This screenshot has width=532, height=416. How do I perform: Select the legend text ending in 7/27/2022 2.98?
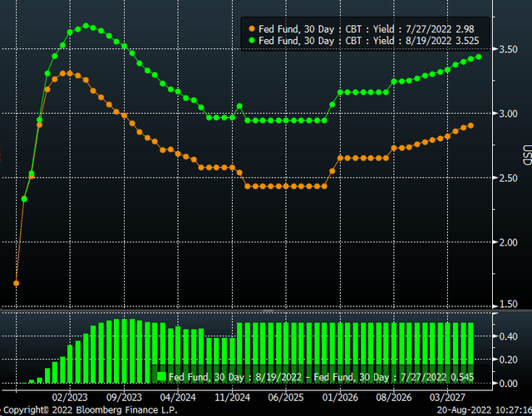366,29
